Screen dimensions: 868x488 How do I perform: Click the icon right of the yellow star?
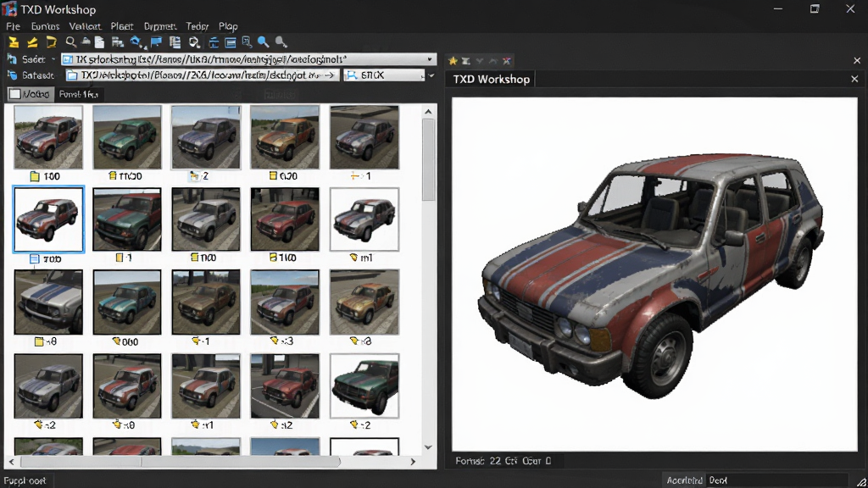[466, 61]
